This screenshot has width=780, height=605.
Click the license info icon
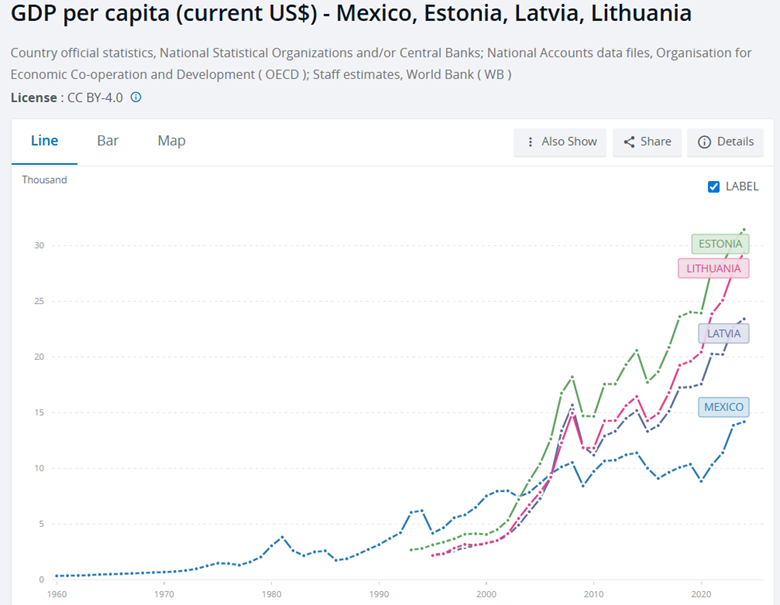coord(136,97)
